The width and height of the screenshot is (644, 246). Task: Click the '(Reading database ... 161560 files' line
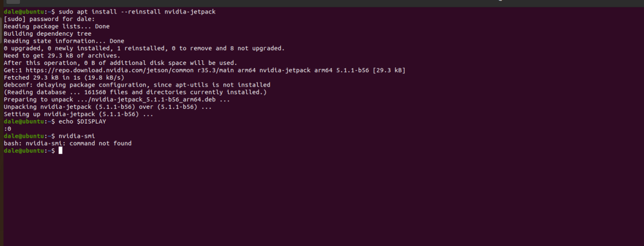pyautogui.click(x=135, y=92)
